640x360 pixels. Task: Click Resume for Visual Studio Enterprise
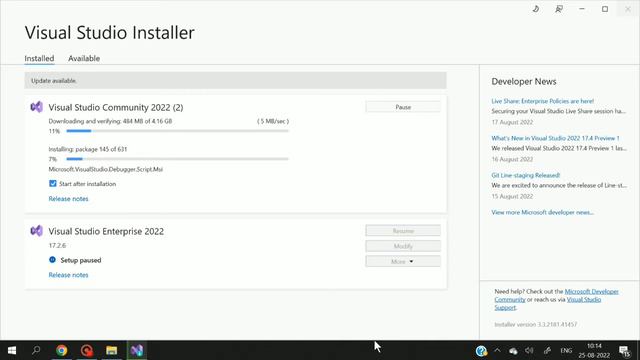(x=403, y=231)
